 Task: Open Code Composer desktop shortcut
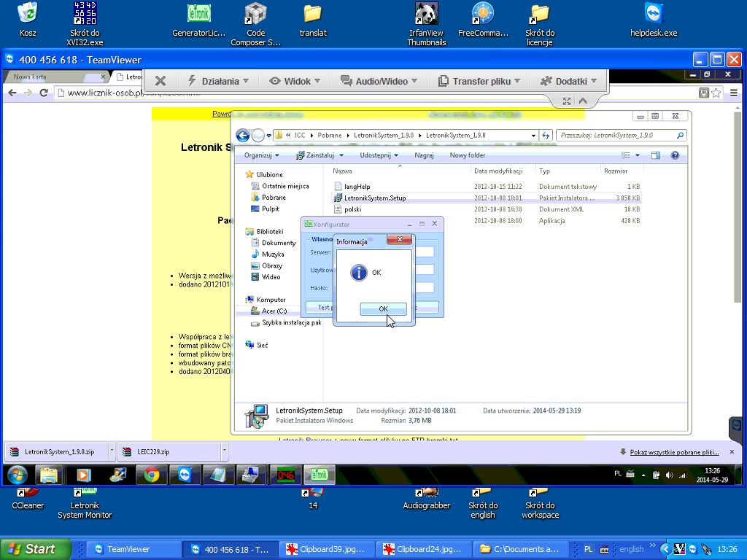256,24
